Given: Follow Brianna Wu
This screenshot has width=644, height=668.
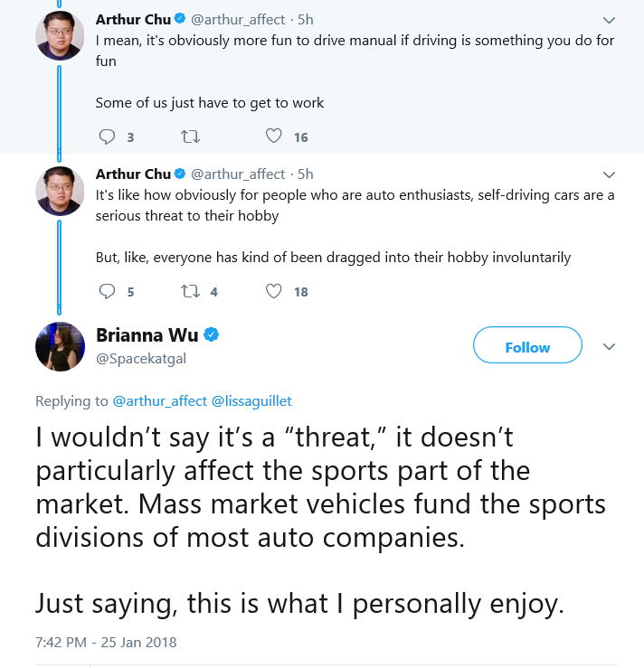Looking at the screenshot, I should [527, 345].
